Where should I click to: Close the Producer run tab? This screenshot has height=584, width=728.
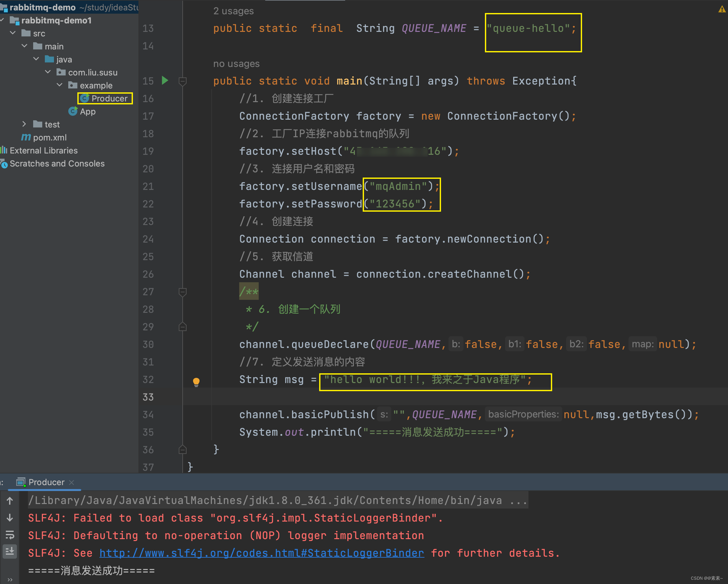[71, 482]
